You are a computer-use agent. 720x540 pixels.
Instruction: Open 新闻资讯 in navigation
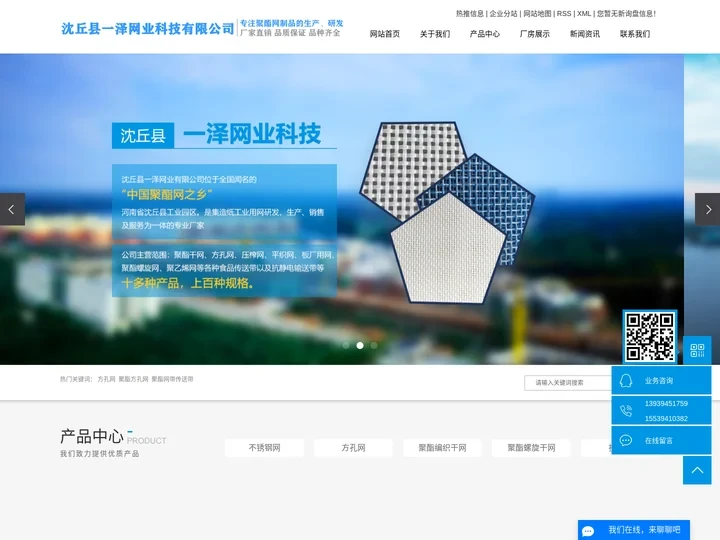585,34
